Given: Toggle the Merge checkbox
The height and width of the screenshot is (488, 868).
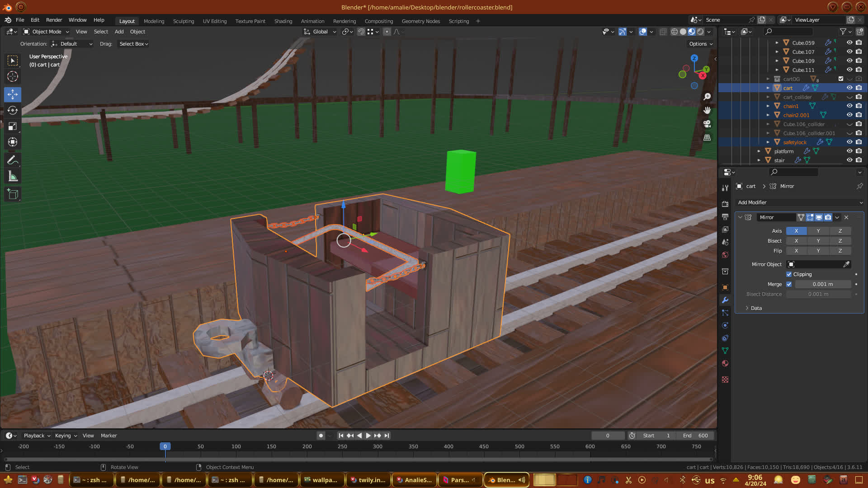Looking at the screenshot, I should point(789,284).
